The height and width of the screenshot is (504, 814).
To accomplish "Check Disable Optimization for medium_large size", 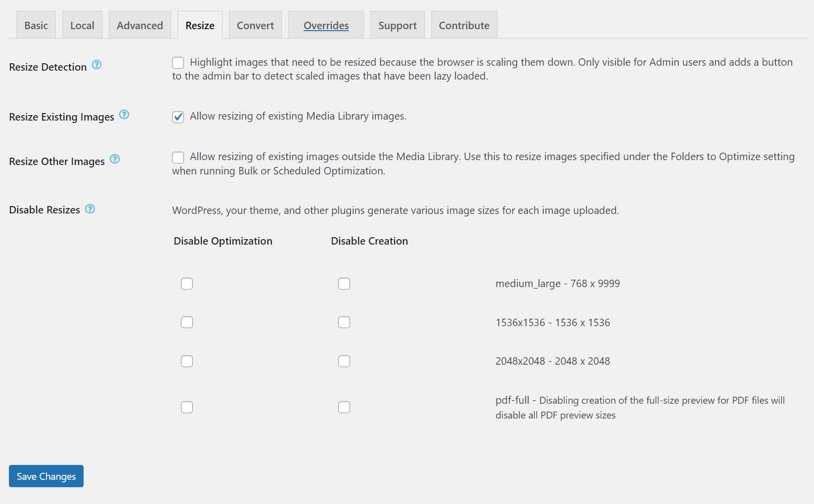I will (x=187, y=284).
